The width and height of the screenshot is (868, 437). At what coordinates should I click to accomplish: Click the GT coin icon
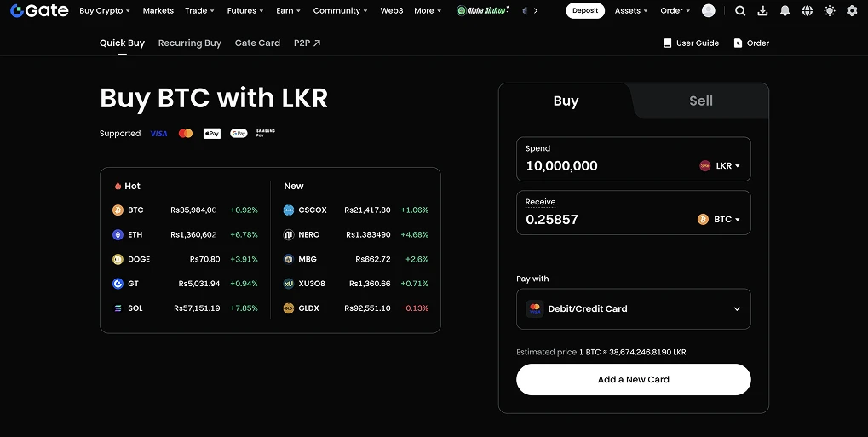[118, 283]
